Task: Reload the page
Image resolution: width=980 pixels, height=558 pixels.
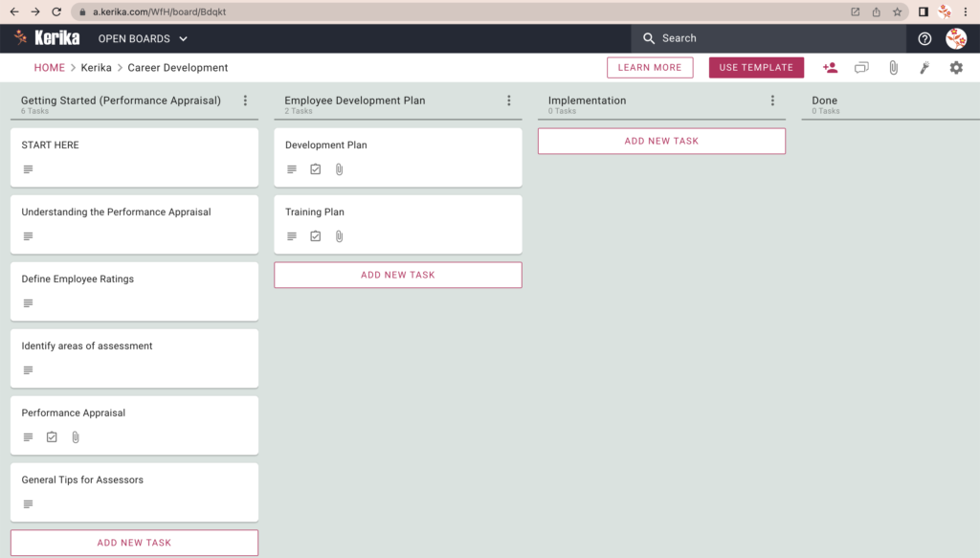Action: (56, 11)
